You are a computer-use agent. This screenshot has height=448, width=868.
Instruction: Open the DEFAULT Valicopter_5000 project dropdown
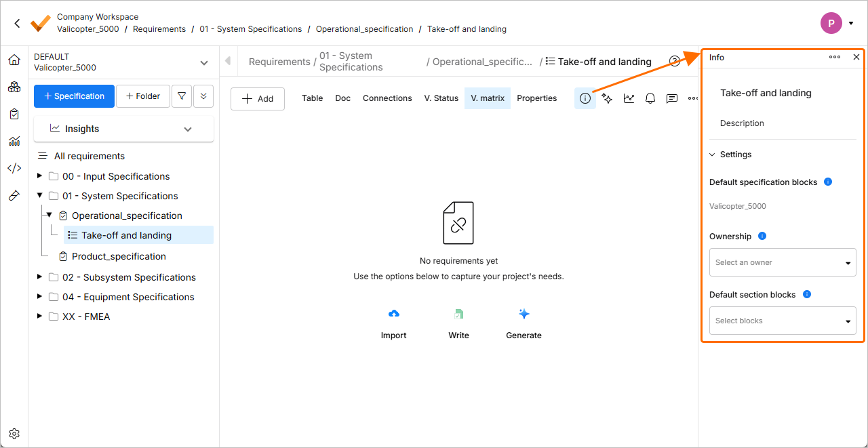click(x=123, y=62)
